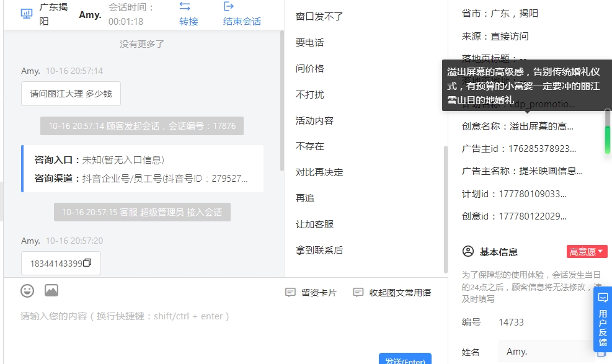Click the 广告主名称：提米映画信息 row
Screen dimensions: 612x364
522,171
